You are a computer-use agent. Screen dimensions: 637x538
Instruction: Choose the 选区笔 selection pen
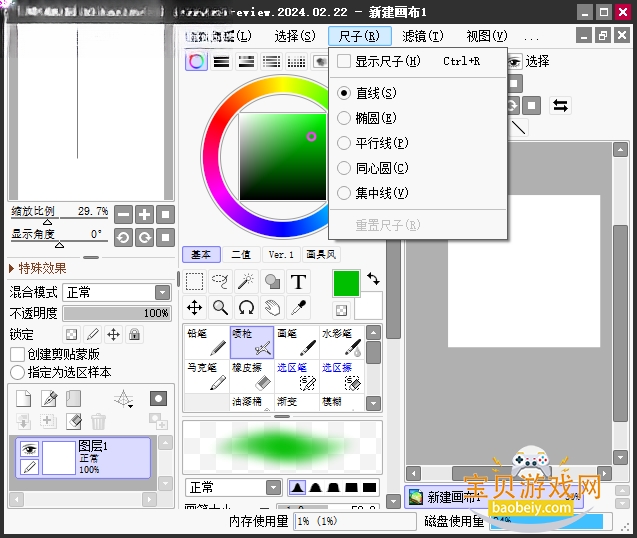297,376
